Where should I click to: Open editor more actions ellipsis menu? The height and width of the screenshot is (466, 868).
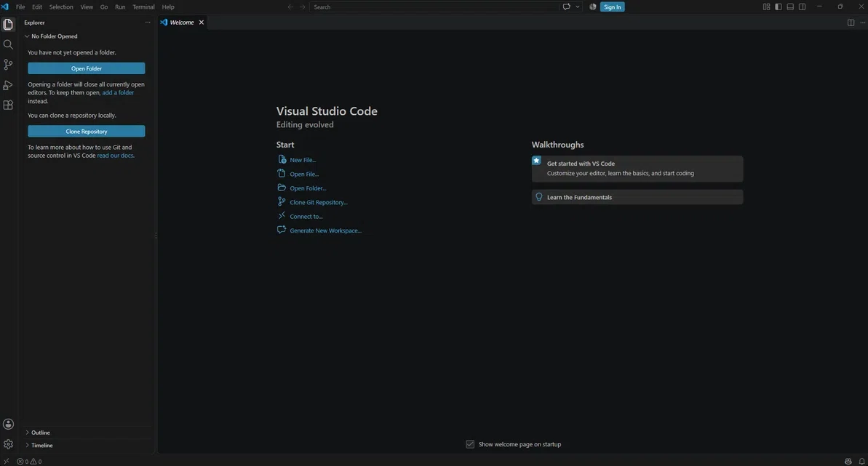862,23
